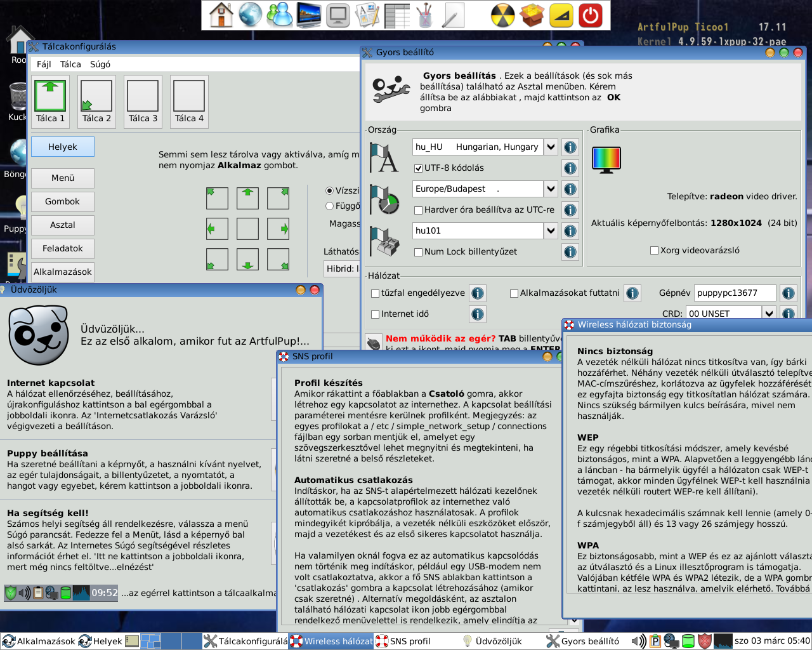Enable Hardver óra beállítva az UTC-re

[x=418, y=210]
